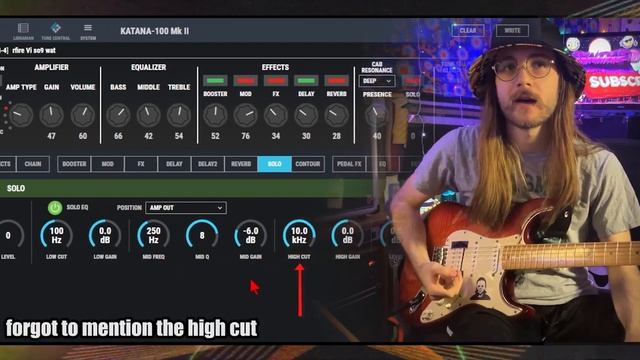Viewport: 640px width, 360px height.
Task: Click the FX level knob
Action: click(x=276, y=115)
